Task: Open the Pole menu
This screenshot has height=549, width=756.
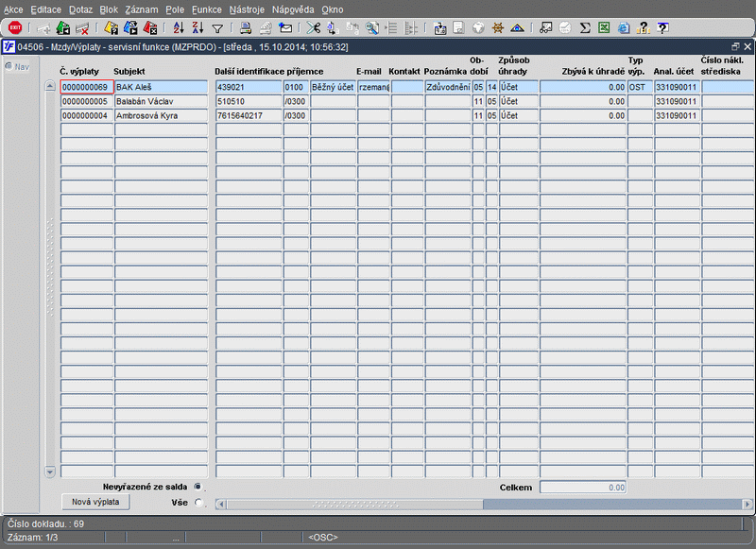Action: (x=175, y=9)
